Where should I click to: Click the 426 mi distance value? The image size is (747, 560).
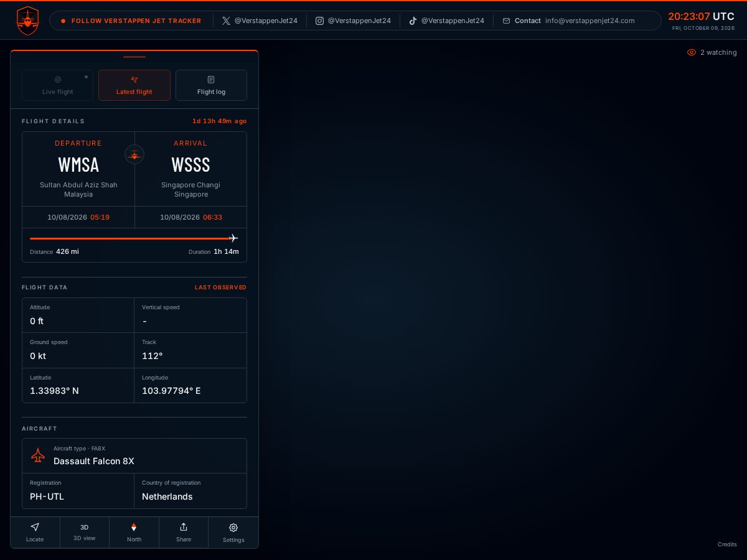pyautogui.click(x=67, y=251)
